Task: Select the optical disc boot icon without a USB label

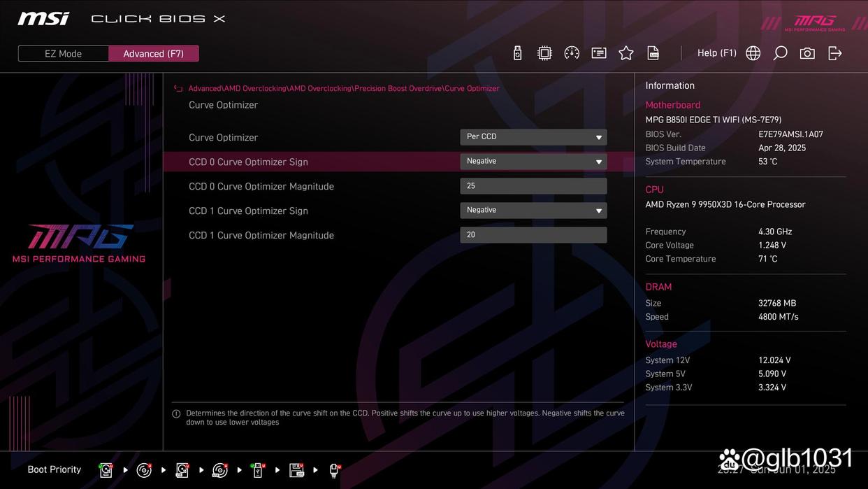Action: pos(144,470)
